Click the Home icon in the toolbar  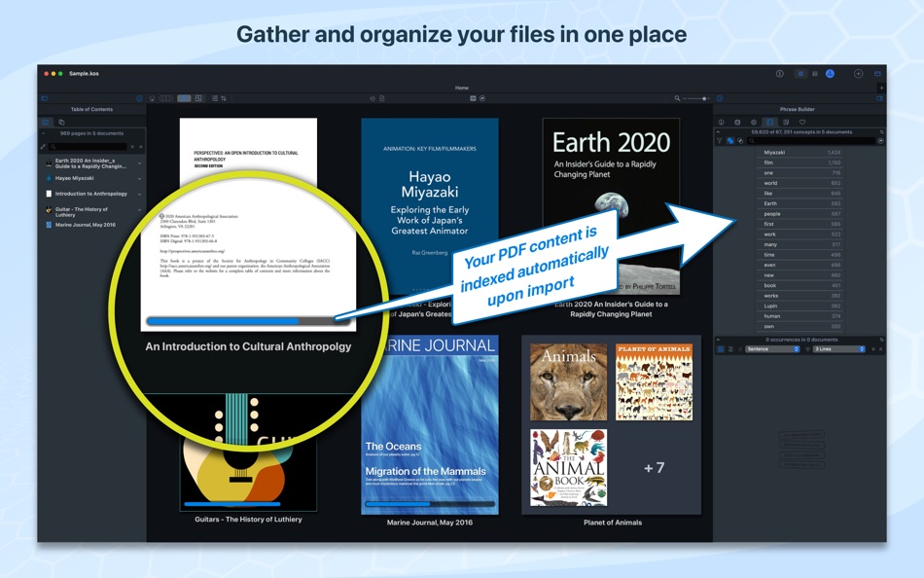click(152, 98)
